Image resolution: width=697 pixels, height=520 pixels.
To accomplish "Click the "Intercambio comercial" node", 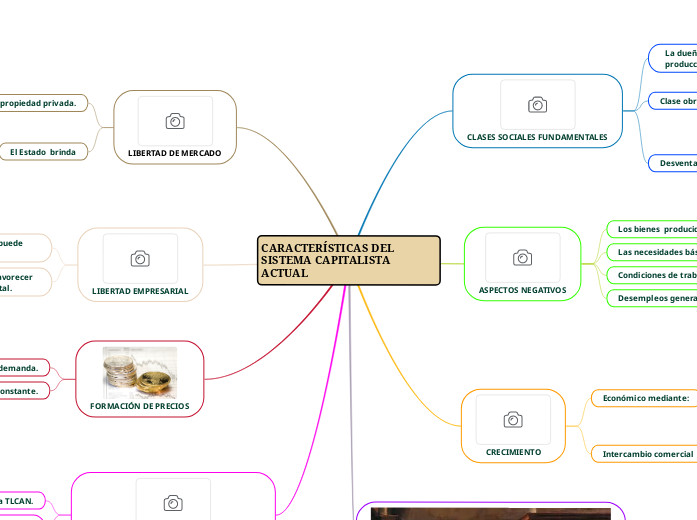I will (x=646, y=454).
